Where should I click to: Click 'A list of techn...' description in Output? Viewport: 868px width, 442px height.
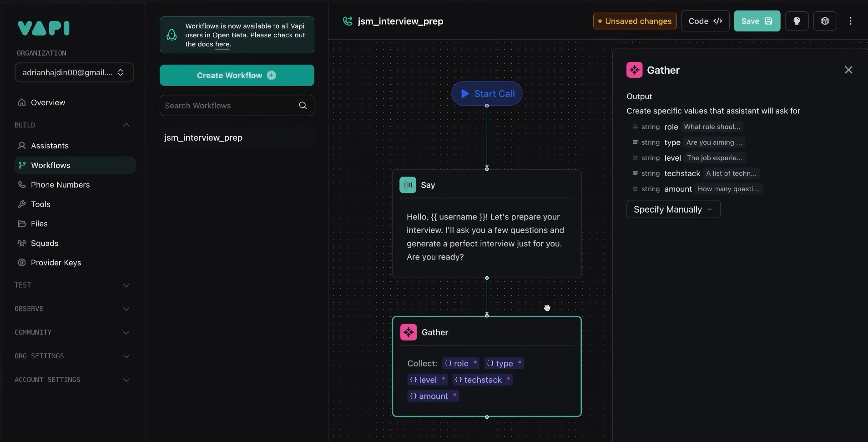click(731, 173)
